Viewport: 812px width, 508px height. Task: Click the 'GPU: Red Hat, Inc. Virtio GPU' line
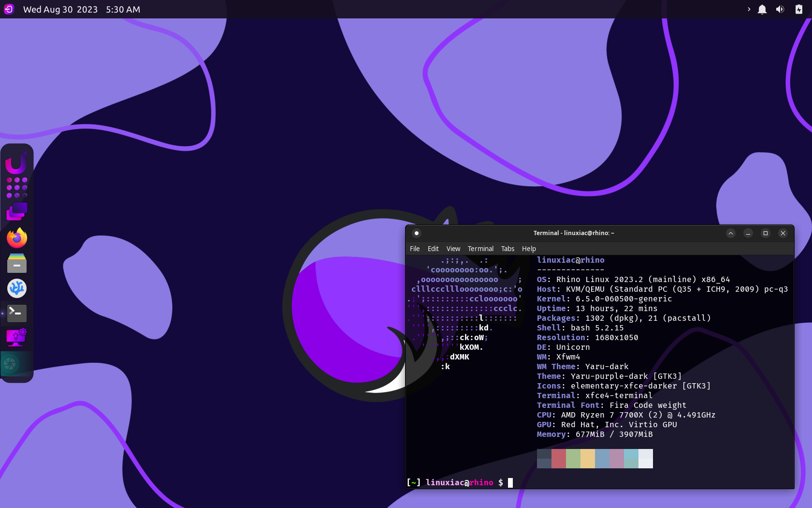pyautogui.click(x=607, y=425)
